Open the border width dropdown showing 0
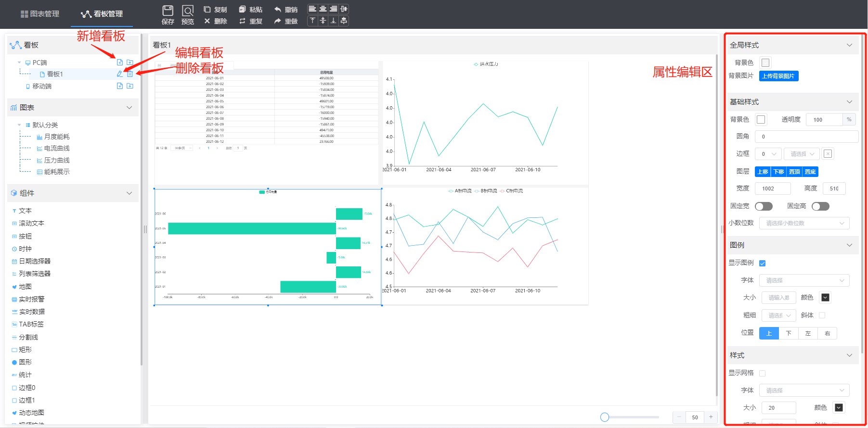Image resolution: width=868 pixels, height=428 pixels. click(768, 154)
